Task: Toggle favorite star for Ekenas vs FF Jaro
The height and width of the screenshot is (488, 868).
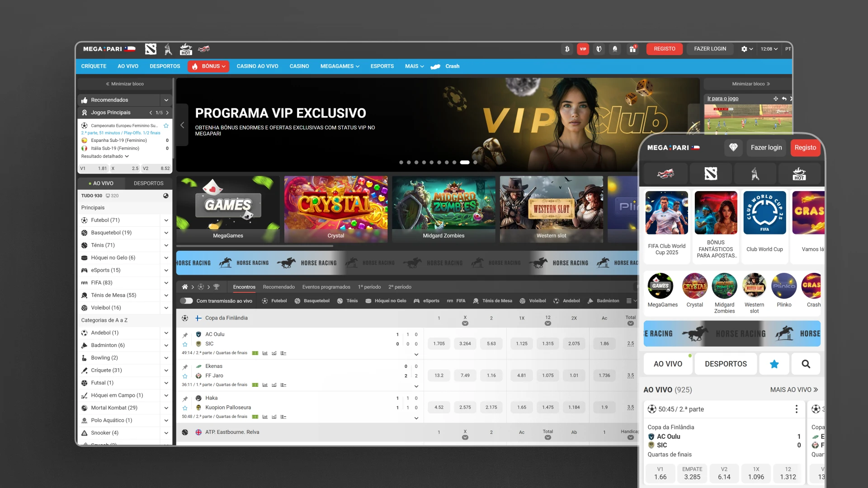Action: click(x=185, y=376)
